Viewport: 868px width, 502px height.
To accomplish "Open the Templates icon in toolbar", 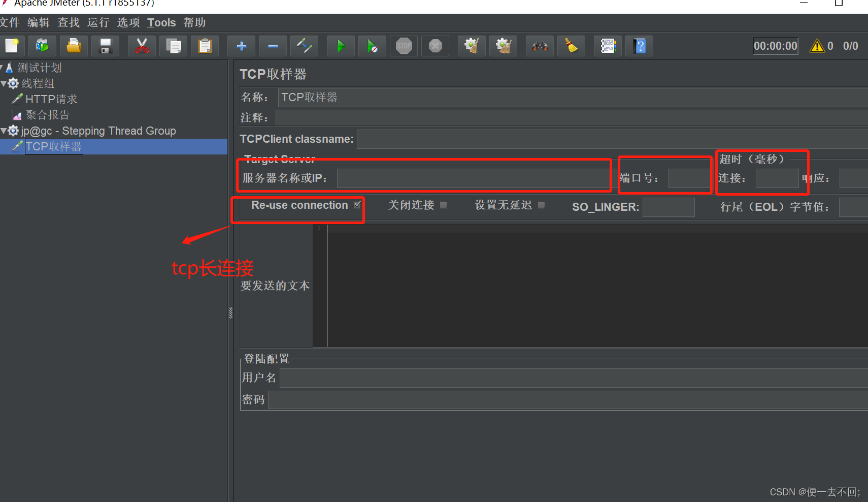I will (42, 46).
